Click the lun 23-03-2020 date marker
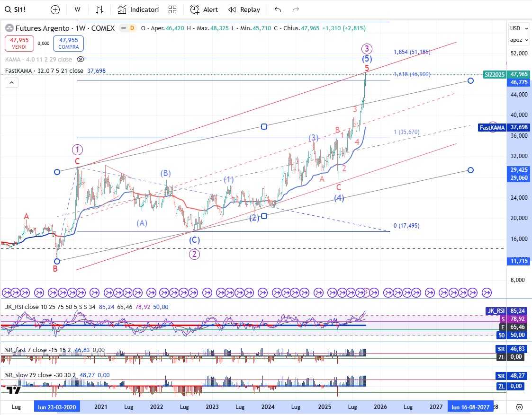The height and width of the screenshot is (415, 532). [x=57, y=407]
